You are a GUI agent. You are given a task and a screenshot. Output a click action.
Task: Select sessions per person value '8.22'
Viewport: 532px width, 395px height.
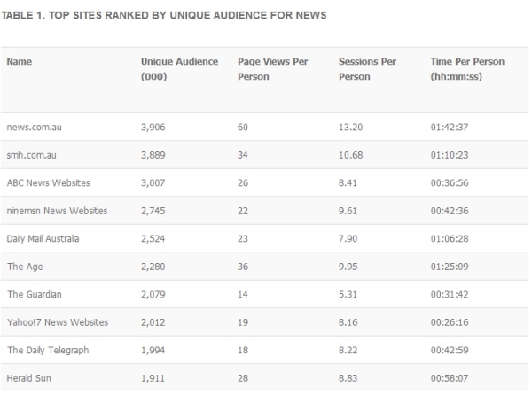pyautogui.click(x=348, y=351)
